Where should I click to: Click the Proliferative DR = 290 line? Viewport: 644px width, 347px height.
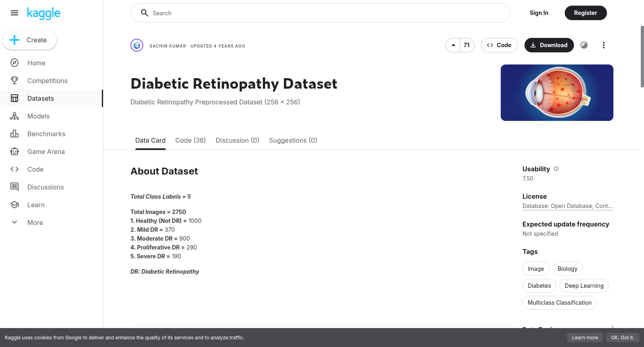(164, 247)
